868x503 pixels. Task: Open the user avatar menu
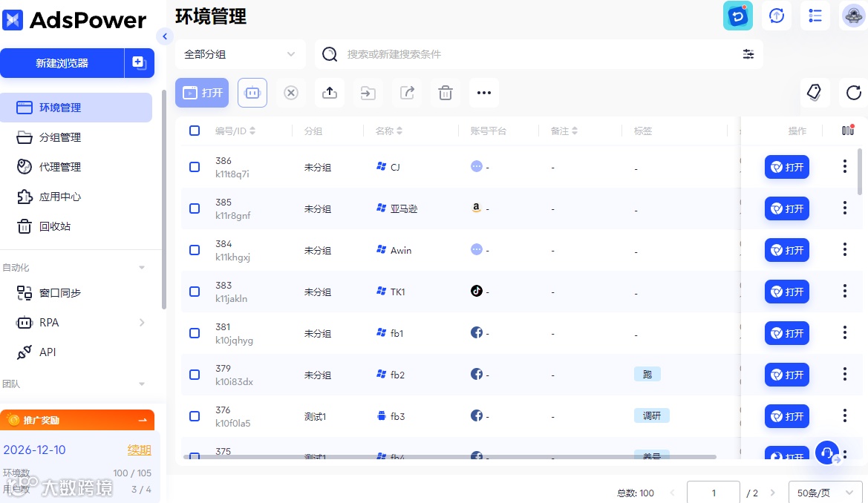(x=853, y=16)
